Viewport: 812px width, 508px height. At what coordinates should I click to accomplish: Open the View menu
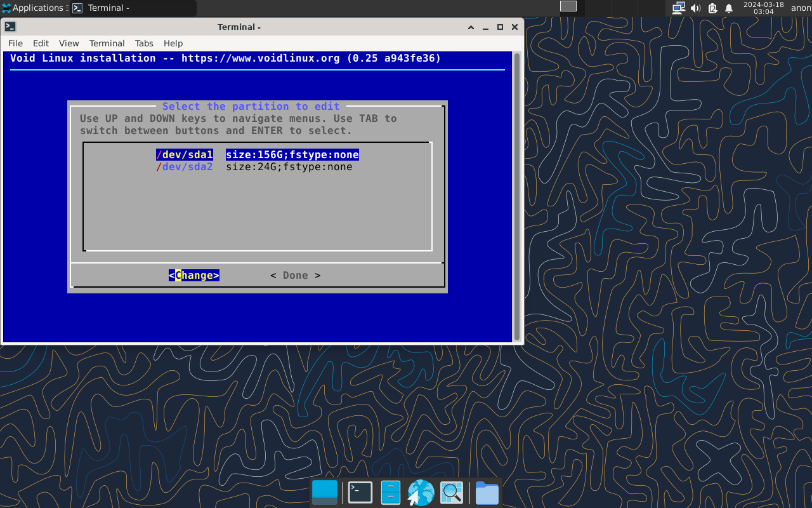coord(69,43)
